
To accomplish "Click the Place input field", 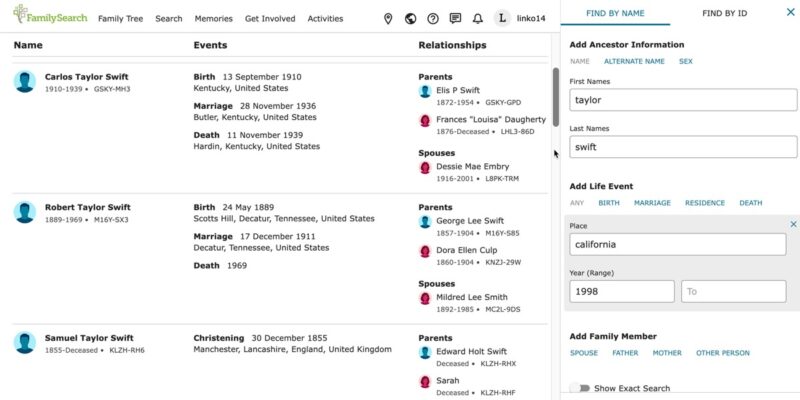I will click(677, 244).
